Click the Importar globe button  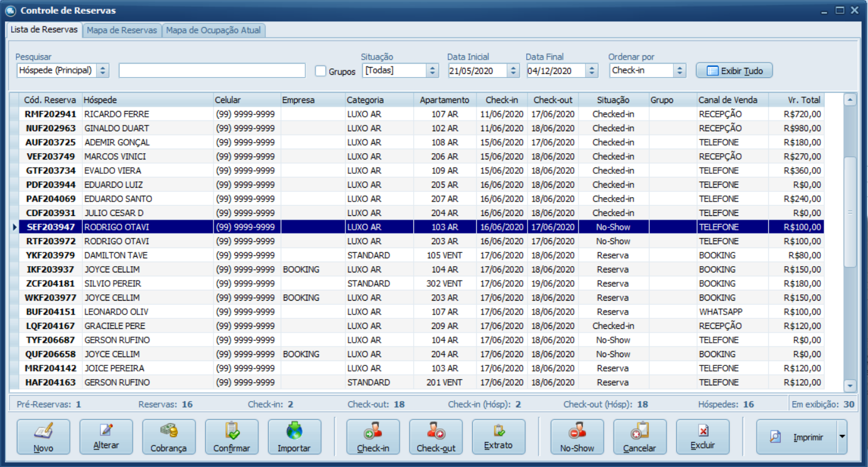295,437
